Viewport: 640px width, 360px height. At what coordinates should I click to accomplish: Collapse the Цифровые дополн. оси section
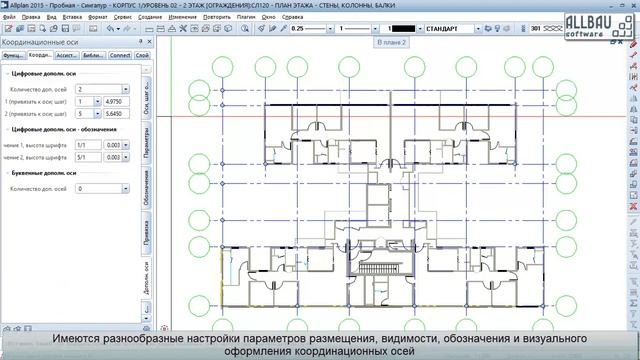(8, 73)
